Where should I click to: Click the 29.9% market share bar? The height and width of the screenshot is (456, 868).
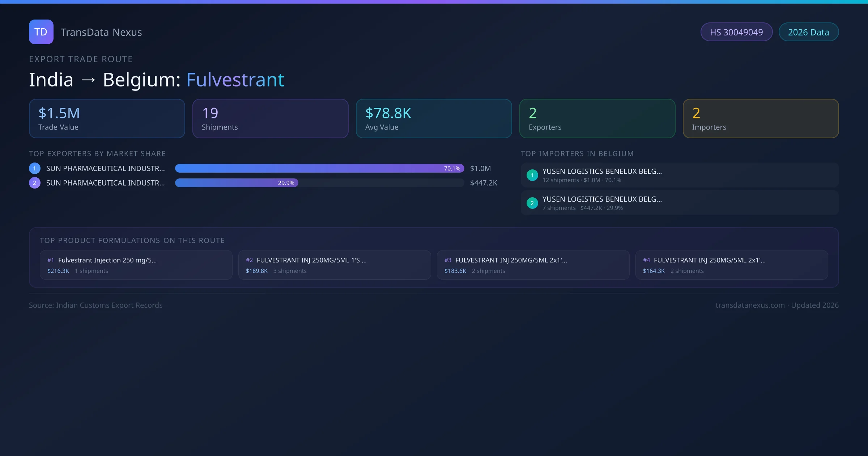(x=237, y=183)
